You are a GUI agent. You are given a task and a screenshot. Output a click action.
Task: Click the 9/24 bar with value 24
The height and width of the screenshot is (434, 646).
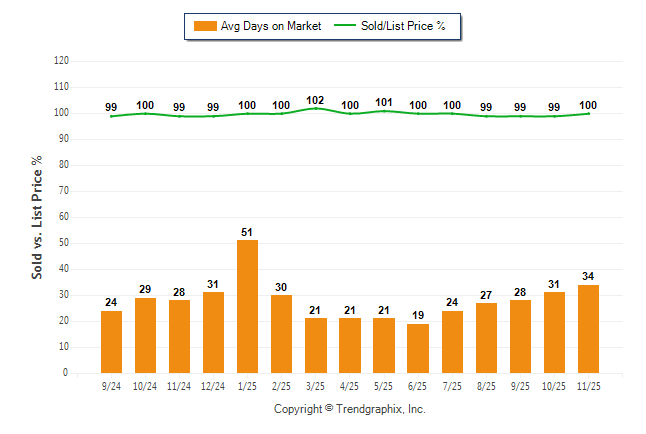[x=111, y=341]
